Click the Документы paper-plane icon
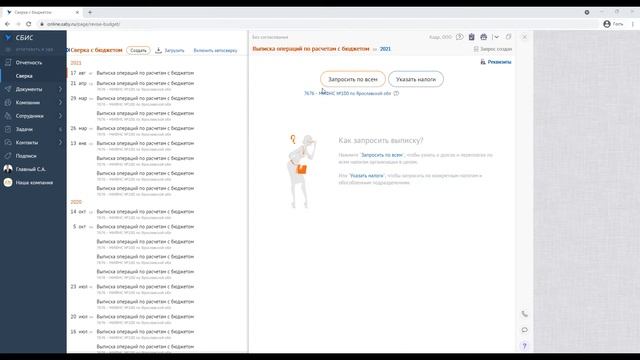640x360 pixels. (x=8, y=89)
